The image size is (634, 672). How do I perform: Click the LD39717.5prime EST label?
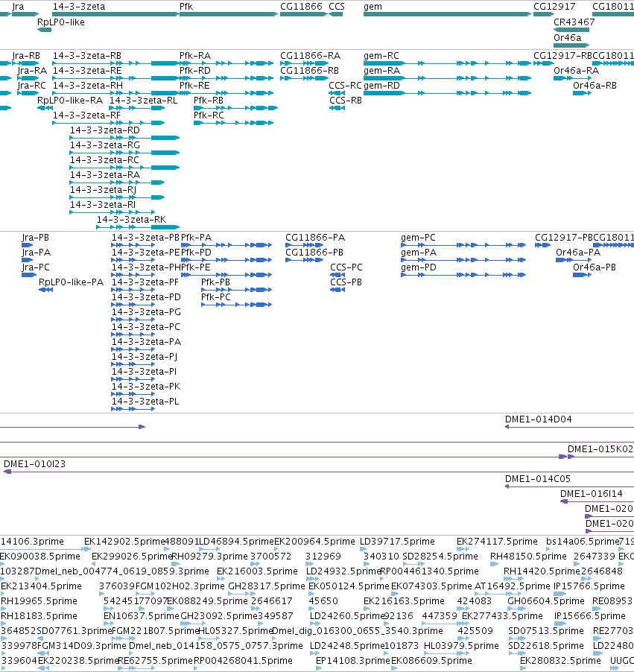coord(397,542)
